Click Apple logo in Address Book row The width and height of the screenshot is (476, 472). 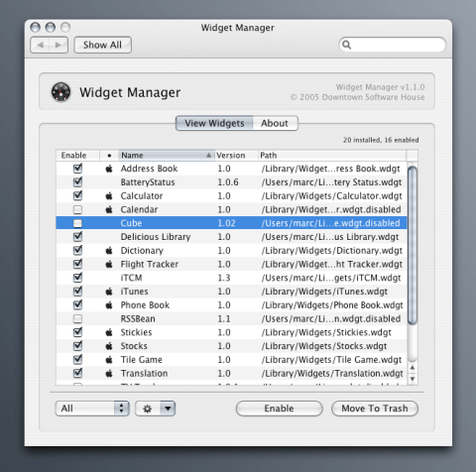coord(109,169)
